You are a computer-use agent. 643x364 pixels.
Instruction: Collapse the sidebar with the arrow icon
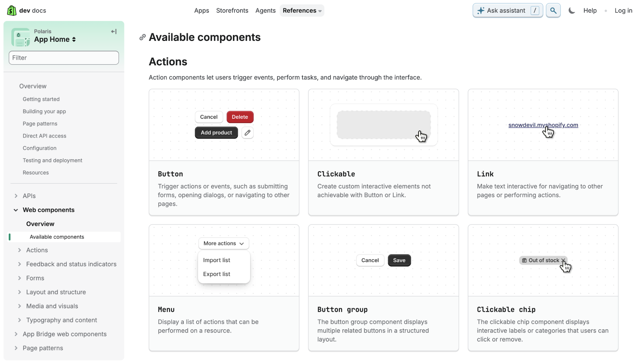(114, 32)
